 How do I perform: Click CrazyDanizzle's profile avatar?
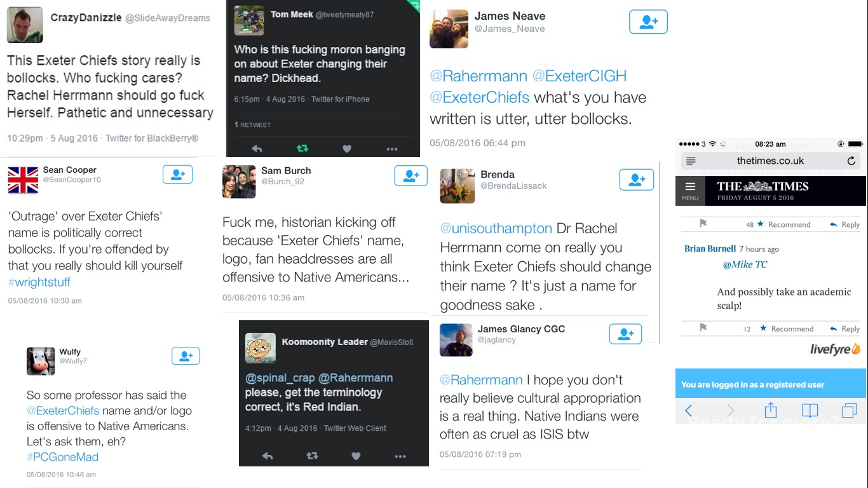[x=25, y=25]
